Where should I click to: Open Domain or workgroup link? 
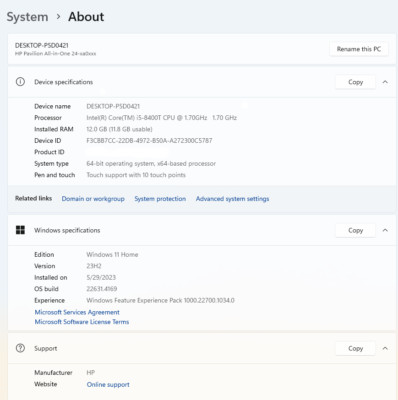pyautogui.click(x=93, y=199)
